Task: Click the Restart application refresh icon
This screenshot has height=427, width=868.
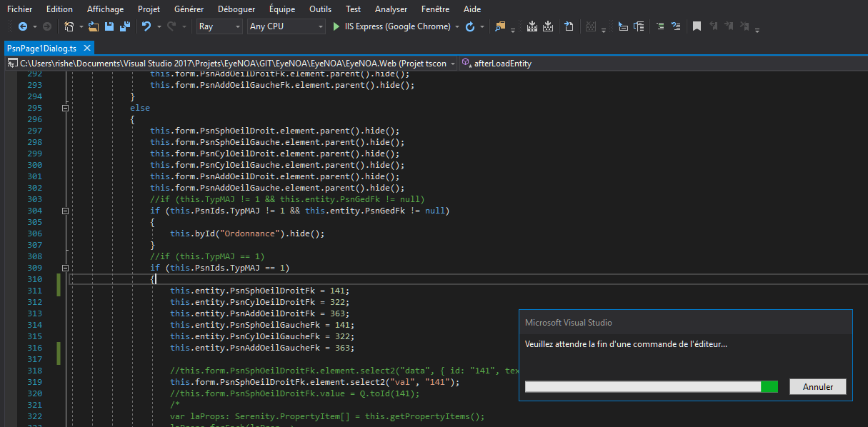Action: coord(469,26)
